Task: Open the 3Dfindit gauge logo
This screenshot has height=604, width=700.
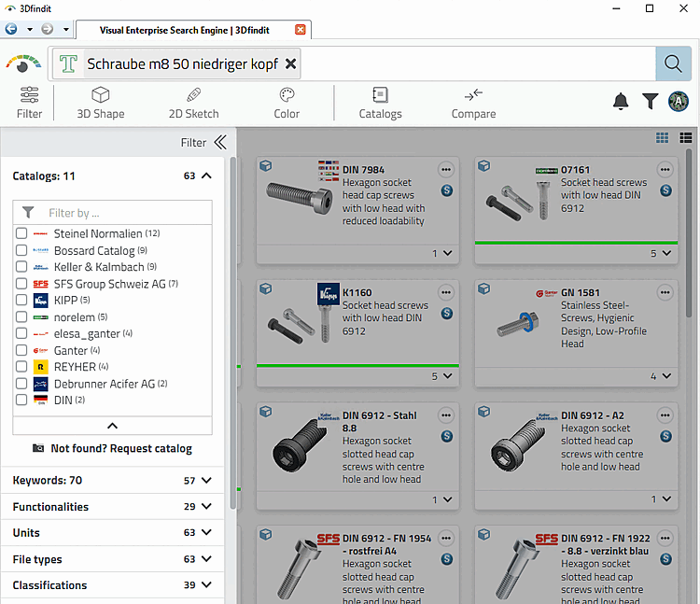Action: [x=23, y=63]
